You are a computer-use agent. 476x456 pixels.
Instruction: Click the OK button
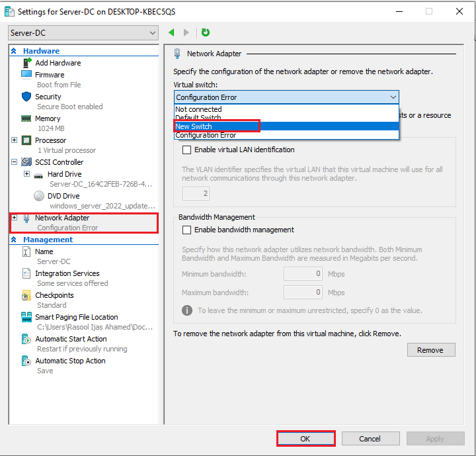click(x=305, y=439)
